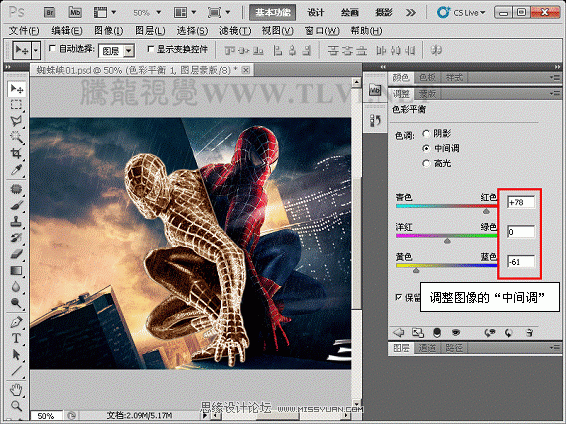Select the Clone Stamp tool
Image resolution: width=566 pixels, height=424 pixels.
click(x=16, y=222)
